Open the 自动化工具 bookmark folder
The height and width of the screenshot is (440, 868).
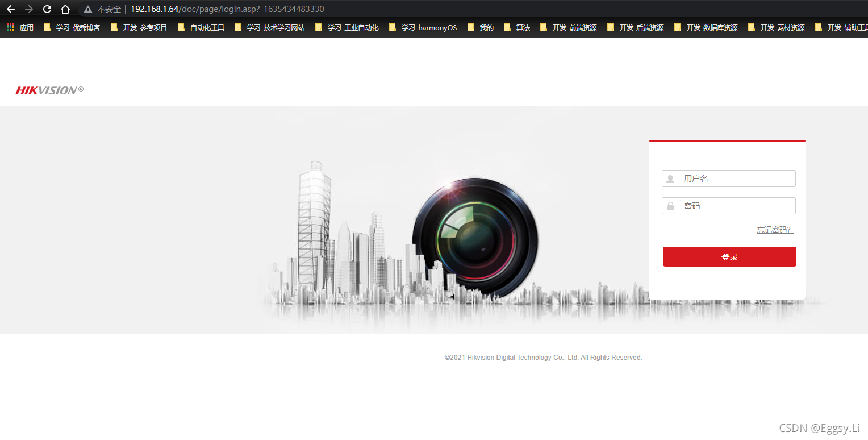[201, 27]
